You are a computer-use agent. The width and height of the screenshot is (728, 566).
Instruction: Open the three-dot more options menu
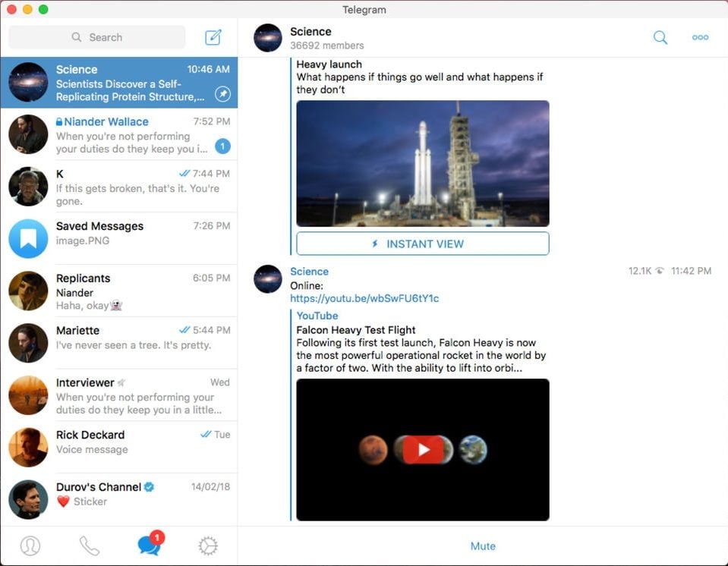[x=700, y=37]
